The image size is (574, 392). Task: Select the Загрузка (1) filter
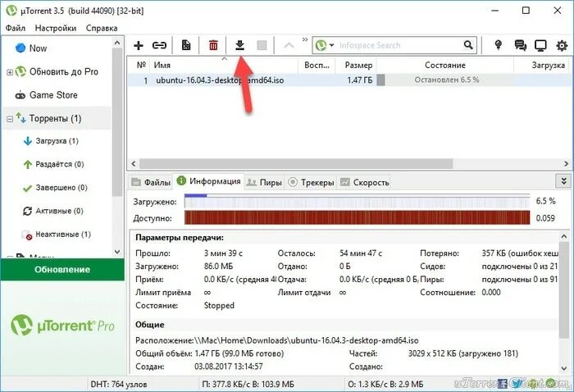(57, 141)
